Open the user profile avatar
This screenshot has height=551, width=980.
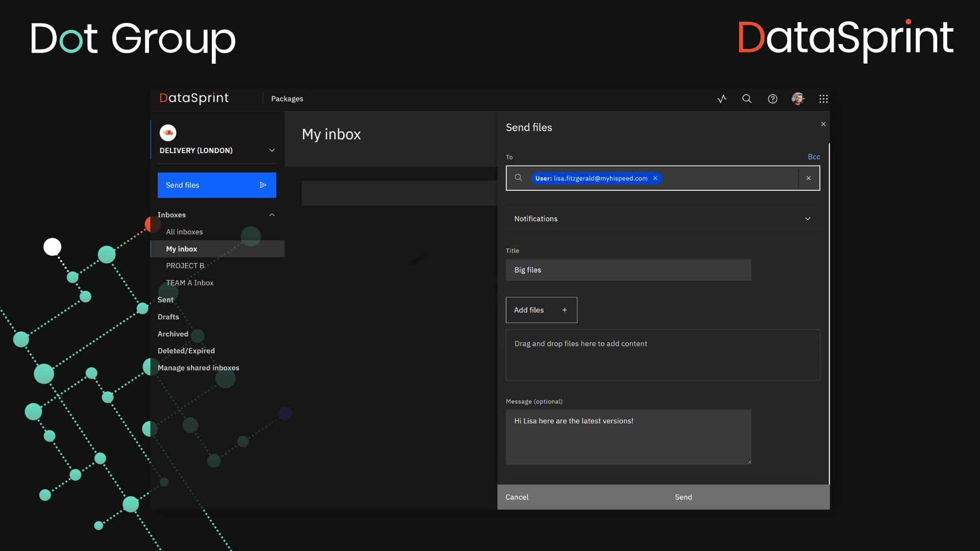[798, 99]
